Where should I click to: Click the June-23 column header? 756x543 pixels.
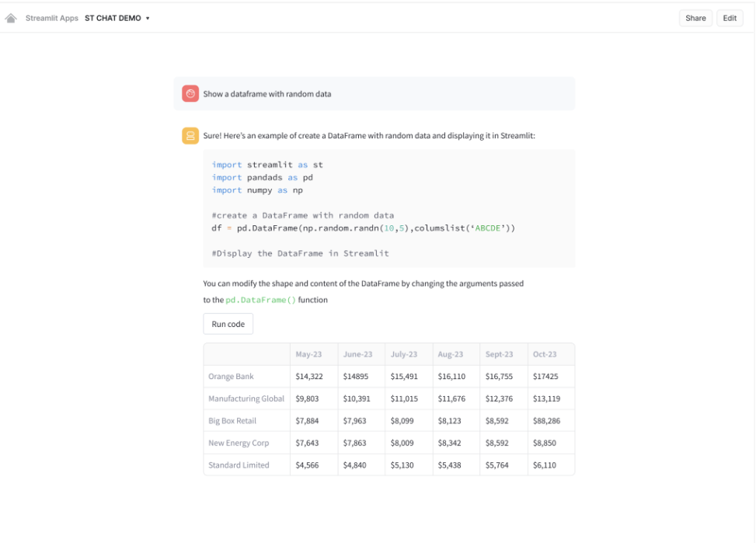(361, 354)
